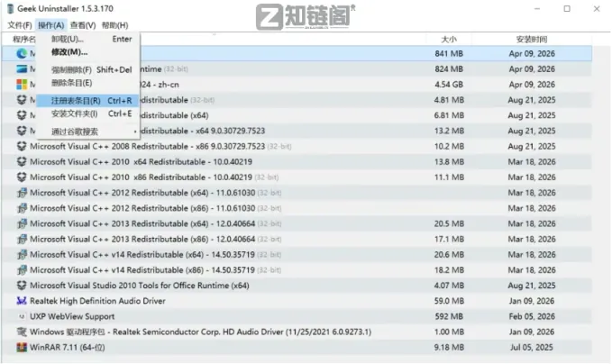The height and width of the screenshot is (364, 612).
Task: Choose 删除条目(E) from the menu
Action: tap(87, 83)
